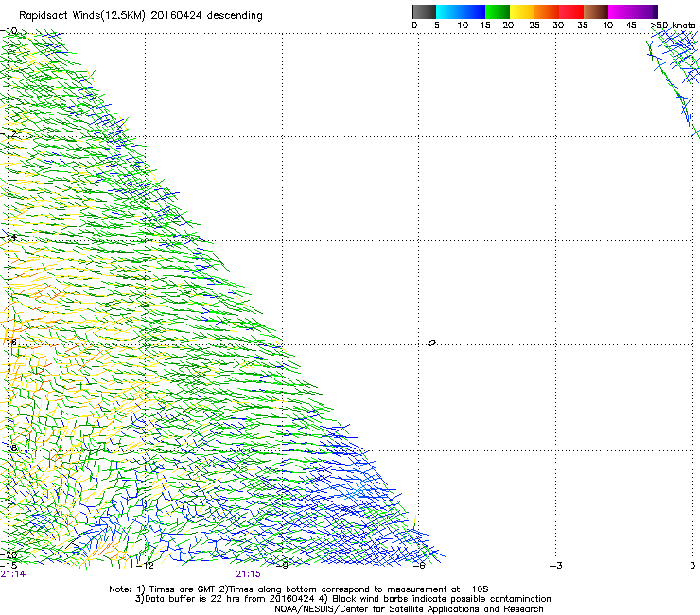
Task: Pick the red 30-35 knots legend segment
Action: (x=571, y=11)
